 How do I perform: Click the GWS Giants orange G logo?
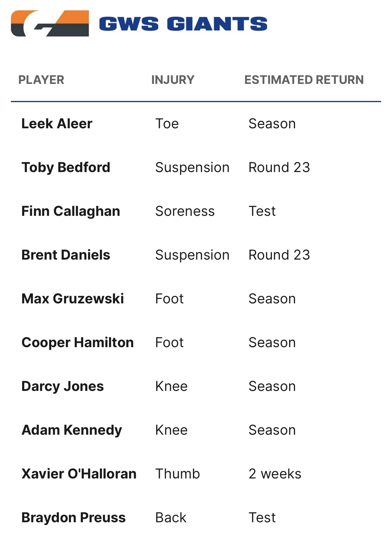coord(50,23)
